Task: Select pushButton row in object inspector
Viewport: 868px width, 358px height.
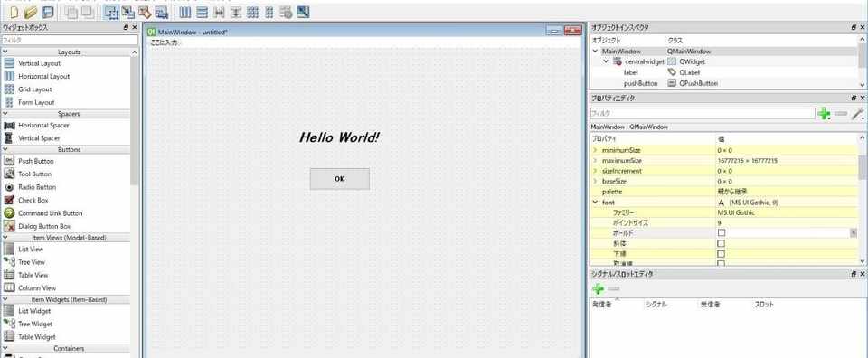Action: (x=723, y=83)
